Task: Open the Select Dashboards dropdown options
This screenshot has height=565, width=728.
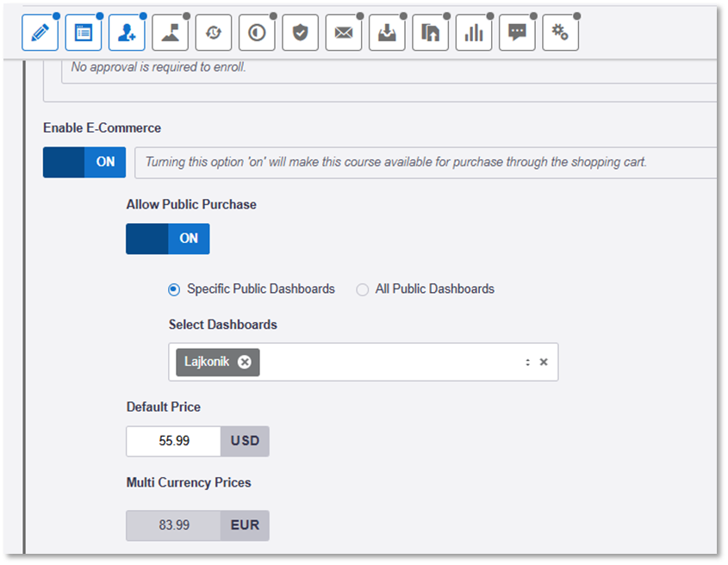Action: click(x=527, y=363)
